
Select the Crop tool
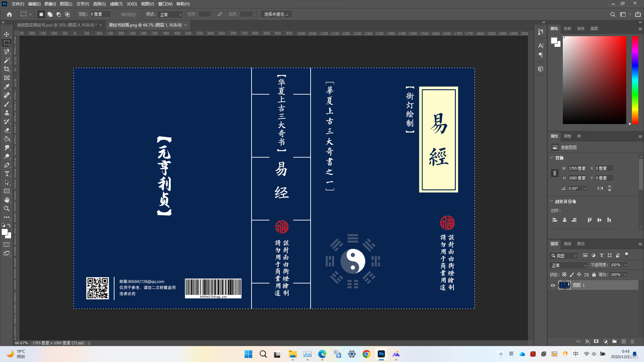[x=7, y=69]
